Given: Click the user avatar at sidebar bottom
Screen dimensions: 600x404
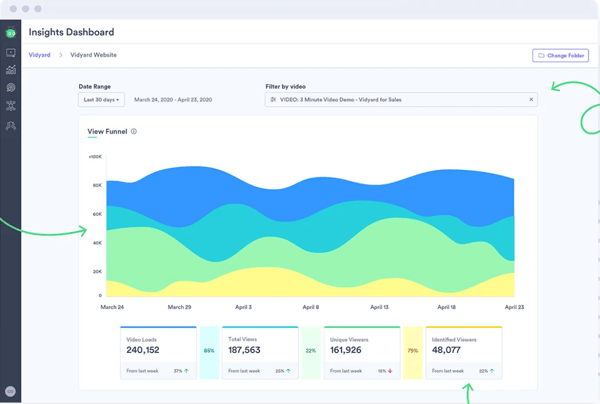Looking at the screenshot, I should pyautogui.click(x=10, y=391).
